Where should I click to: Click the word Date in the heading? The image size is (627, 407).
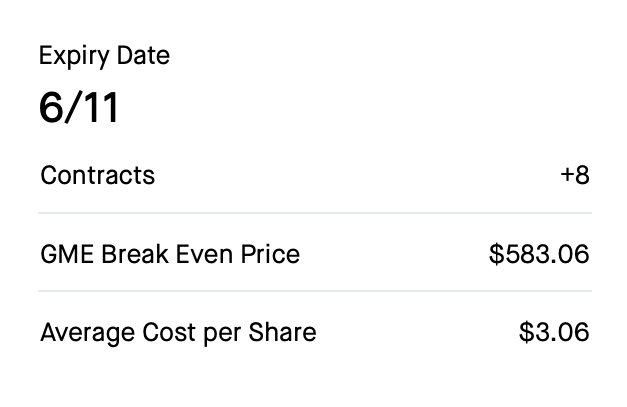point(144,55)
